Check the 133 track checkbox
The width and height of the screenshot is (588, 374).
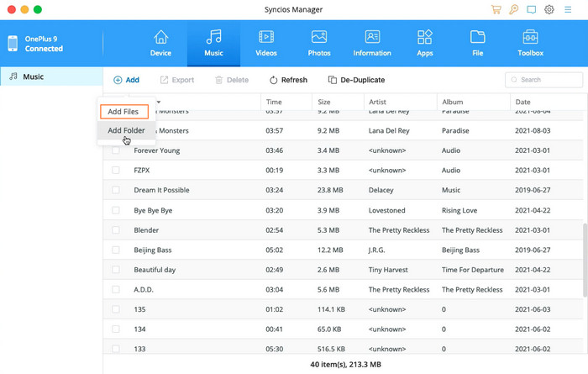point(116,349)
